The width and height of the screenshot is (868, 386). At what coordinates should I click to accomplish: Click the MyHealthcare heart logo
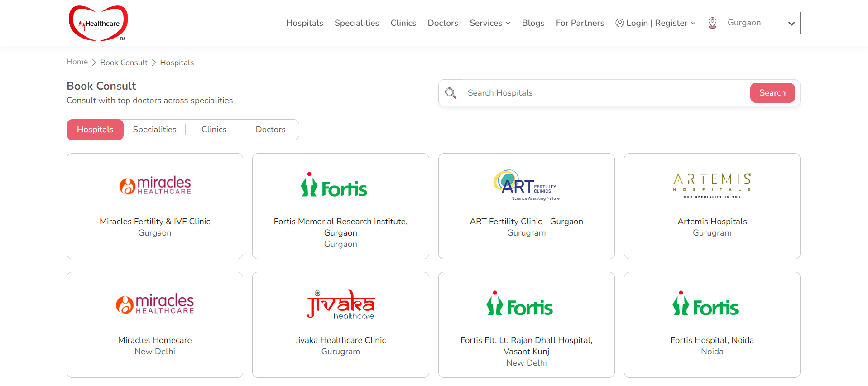click(x=98, y=23)
